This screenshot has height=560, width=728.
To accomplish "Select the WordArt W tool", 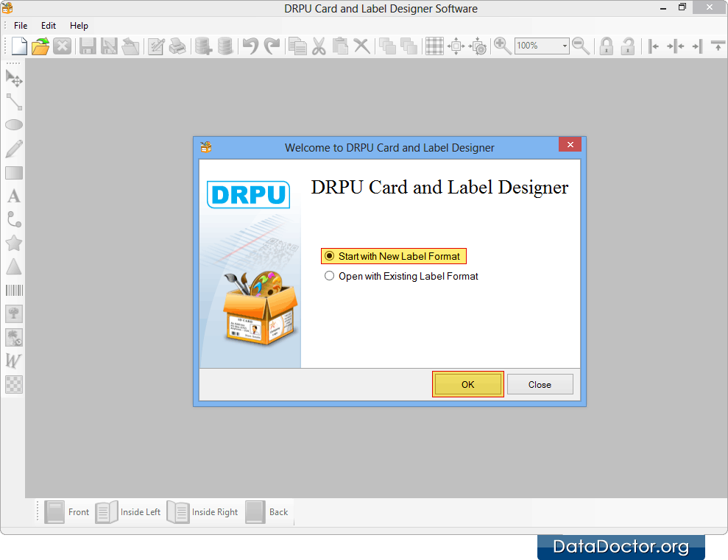I will pyautogui.click(x=14, y=361).
